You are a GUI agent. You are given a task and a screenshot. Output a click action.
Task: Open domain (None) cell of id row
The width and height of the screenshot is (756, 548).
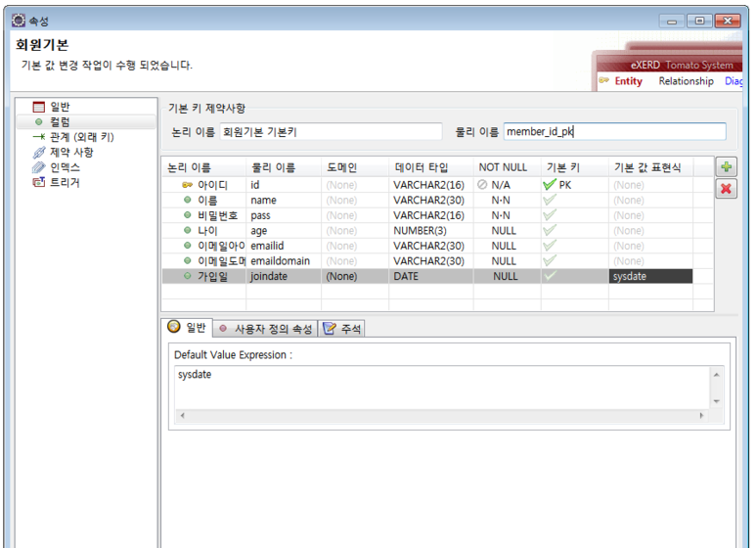coord(355,185)
